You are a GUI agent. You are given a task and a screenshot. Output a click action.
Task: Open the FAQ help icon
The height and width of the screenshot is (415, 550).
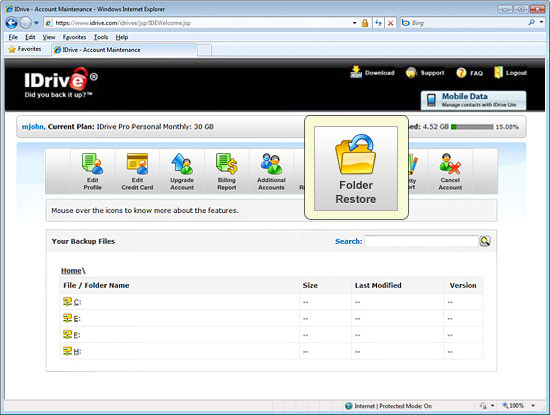[x=461, y=73]
